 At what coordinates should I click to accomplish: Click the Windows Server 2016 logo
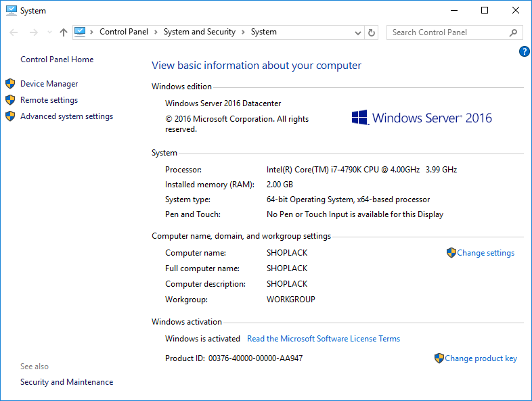click(422, 118)
